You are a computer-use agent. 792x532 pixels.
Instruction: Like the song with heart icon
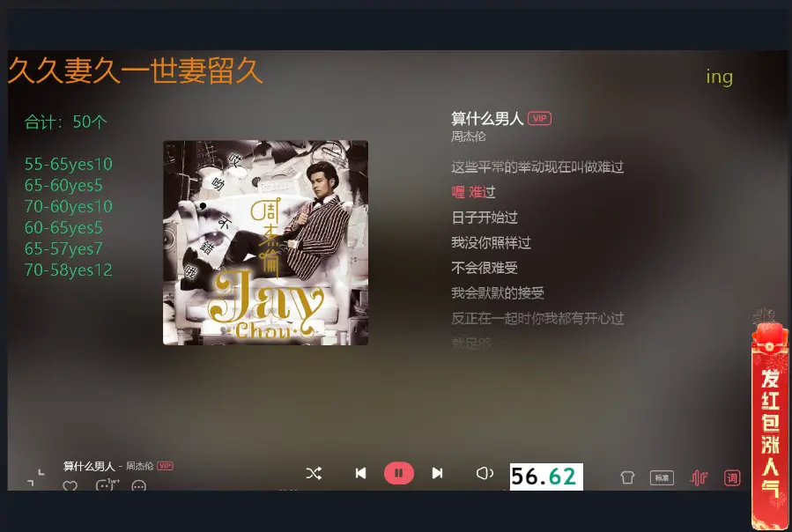(70, 485)
